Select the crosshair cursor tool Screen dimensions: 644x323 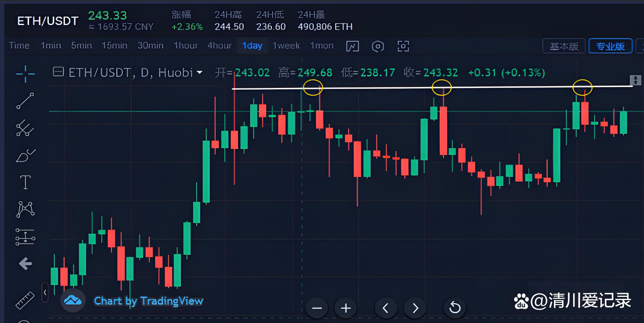[x=26, y=74]
